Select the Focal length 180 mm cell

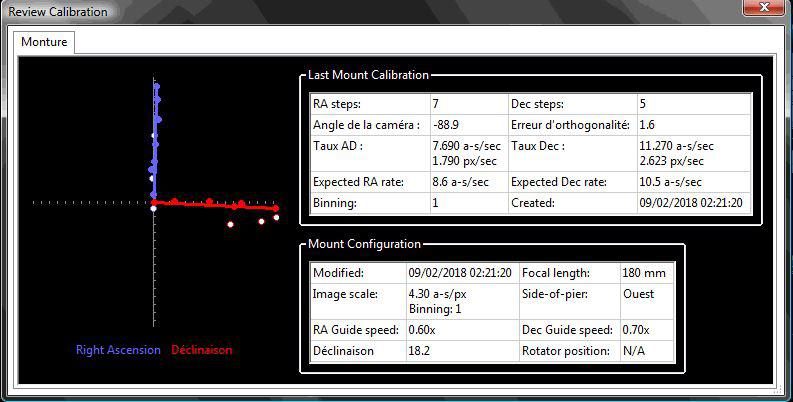click(647, 274)
